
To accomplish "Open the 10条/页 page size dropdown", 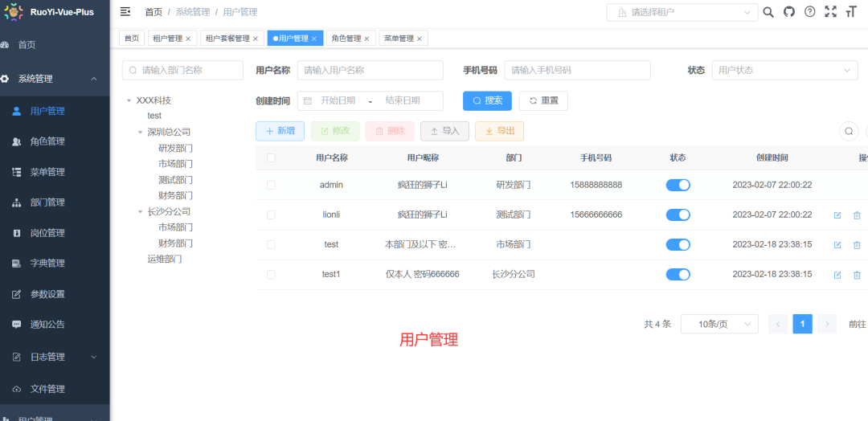I will (719, 324).
